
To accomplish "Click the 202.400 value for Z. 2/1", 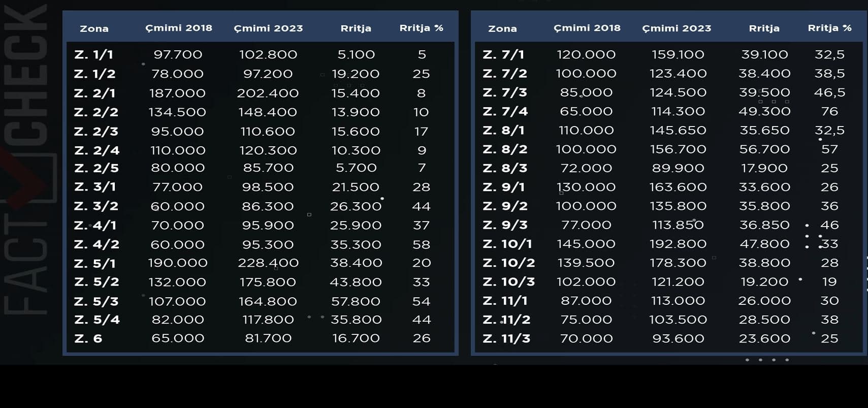I will pyautogui.click(x=268, y=93).
